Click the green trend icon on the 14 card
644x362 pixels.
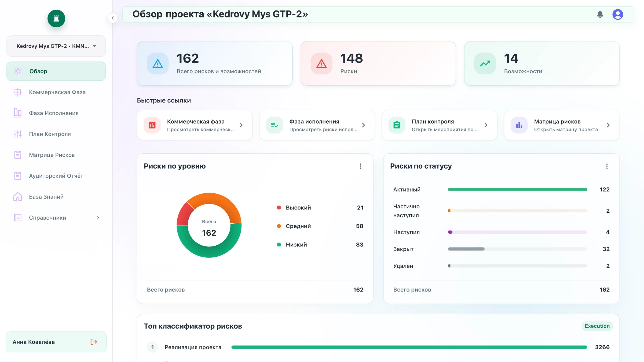click(485, 64)
